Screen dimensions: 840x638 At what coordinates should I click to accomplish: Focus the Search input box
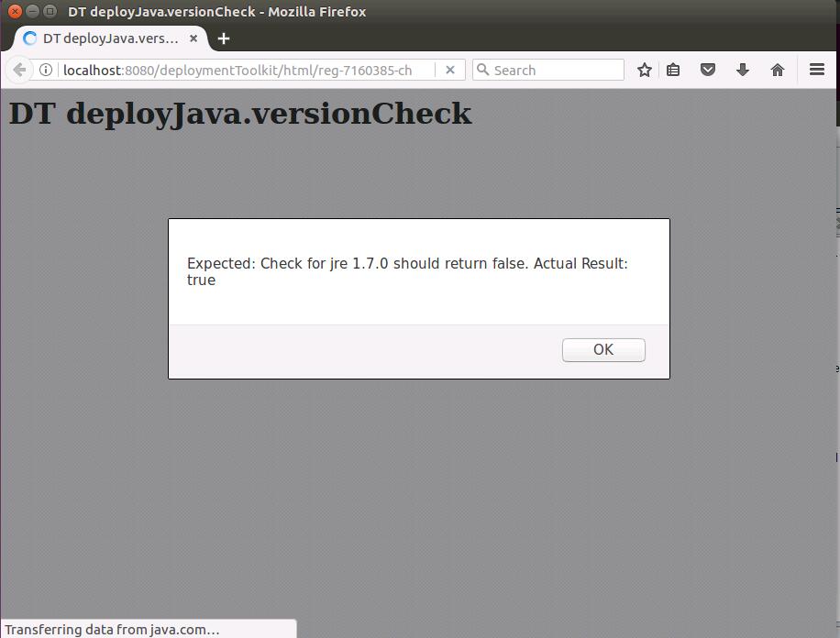click(556, 70)
